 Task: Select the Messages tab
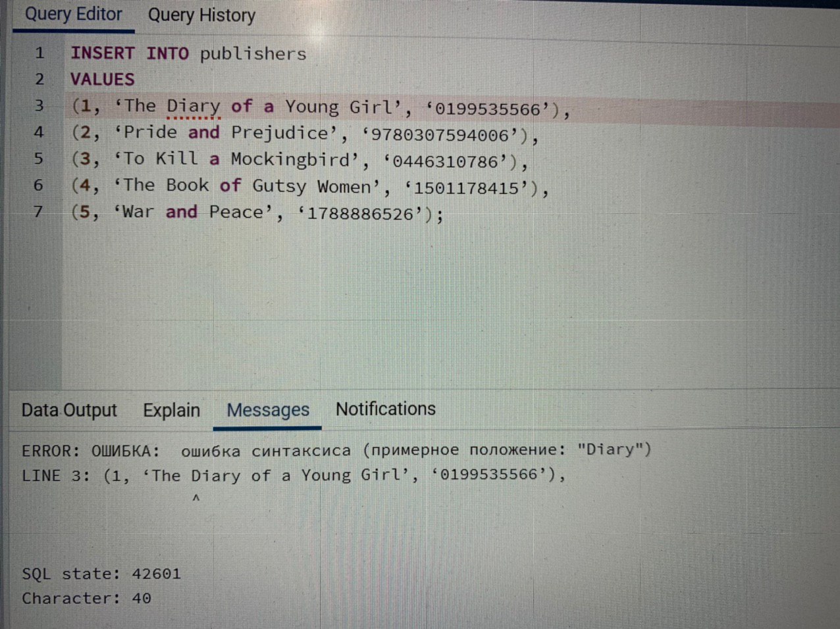(268, 410)
